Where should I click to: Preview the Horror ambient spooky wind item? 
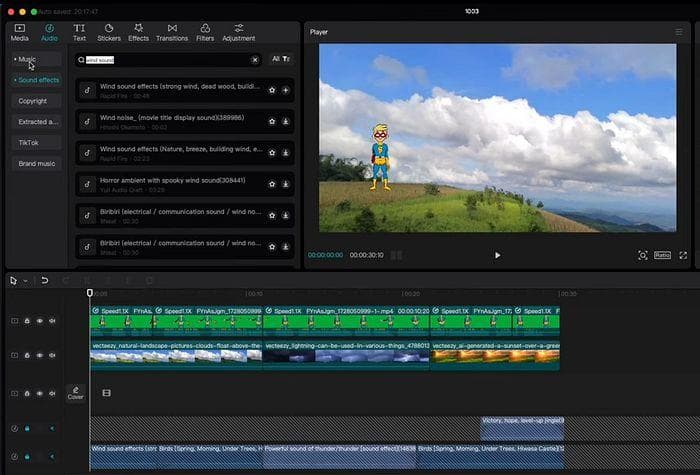88,184
